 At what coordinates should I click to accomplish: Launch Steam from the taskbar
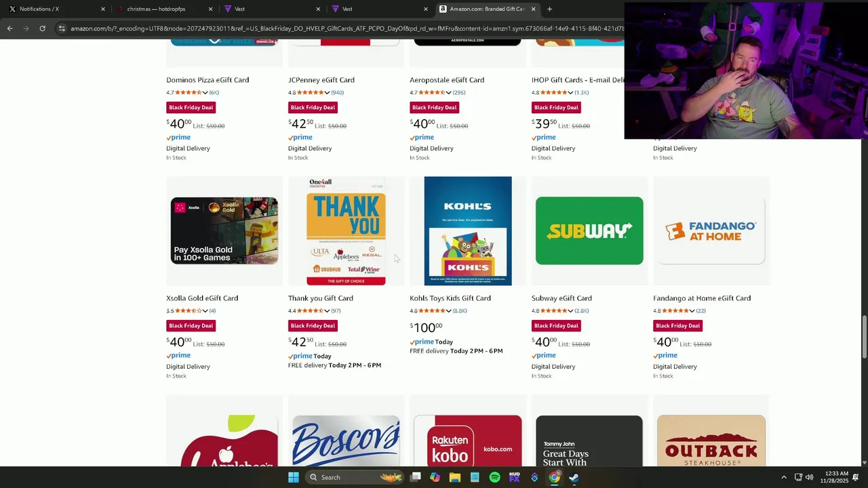[574, 477]
